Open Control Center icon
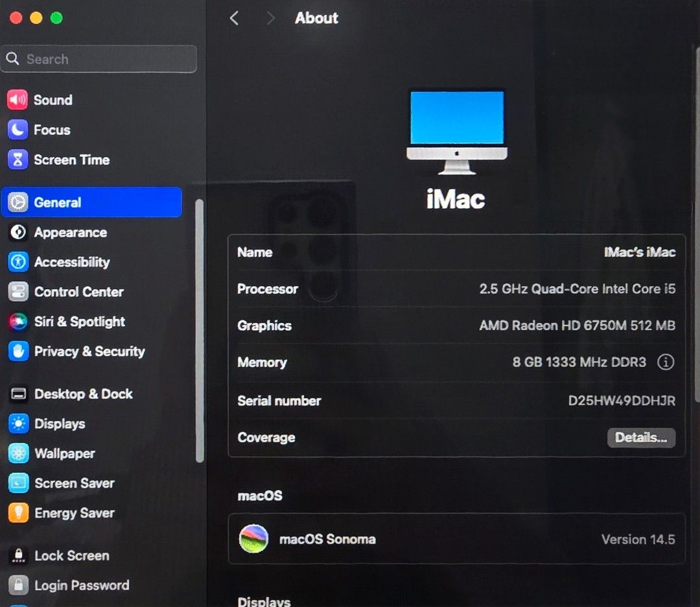Viewport: 700px width, 607px height. coord(18,292)
